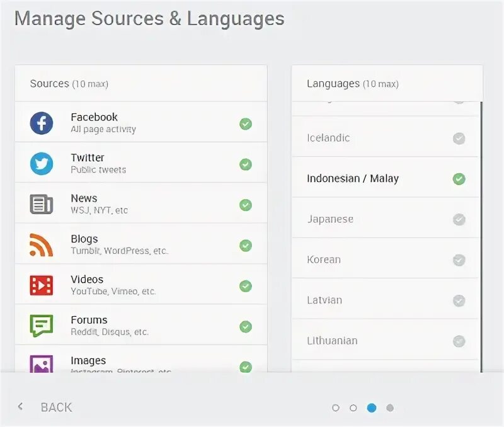Image resolution: width=504 pixels, height=427 pixels.
Task: Click the Videos film icon
Action: 42,285
